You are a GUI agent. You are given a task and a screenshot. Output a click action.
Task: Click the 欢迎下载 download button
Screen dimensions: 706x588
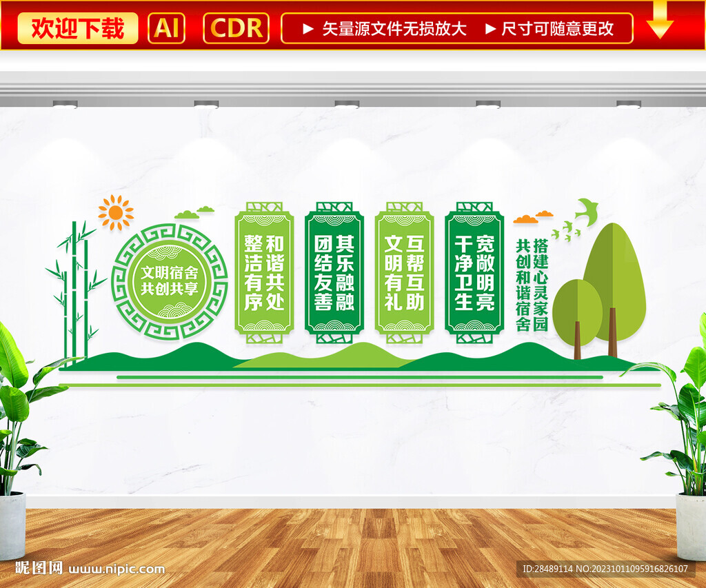[77, 28]
